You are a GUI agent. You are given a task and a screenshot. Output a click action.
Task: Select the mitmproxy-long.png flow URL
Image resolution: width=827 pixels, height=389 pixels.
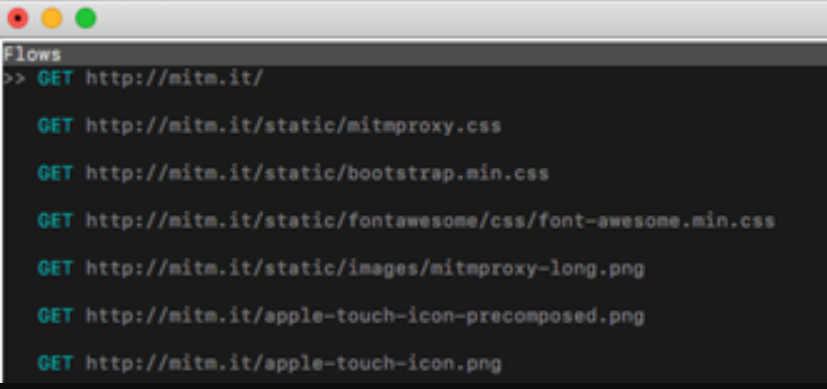tap(365, 269)
